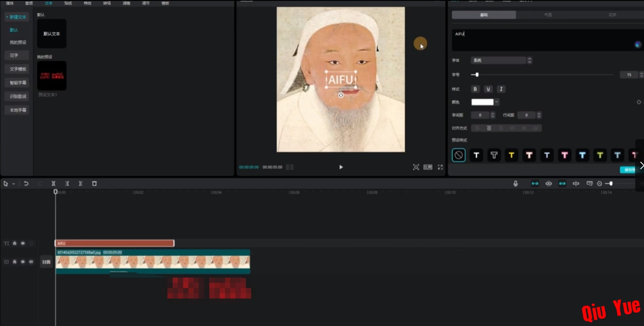Switch to the 转场 tab
Viewport: 644px width, 326px height.
pos(107,3)
